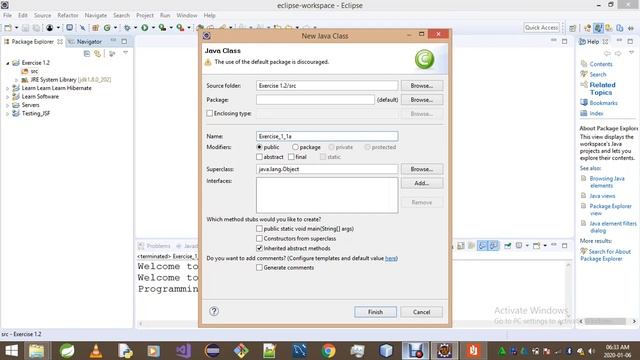This screenshot has width=640, height=360.
Task: Open the Source menu
Action: click(42, 15)
